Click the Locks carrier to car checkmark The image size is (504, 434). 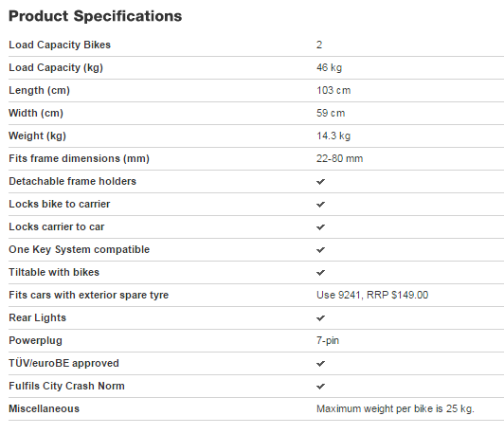320,227
